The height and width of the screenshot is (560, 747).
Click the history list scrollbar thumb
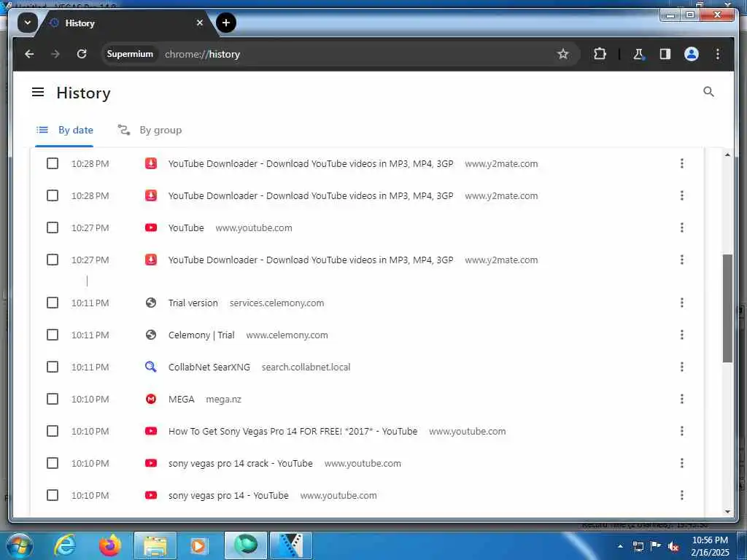pos(727,308)
